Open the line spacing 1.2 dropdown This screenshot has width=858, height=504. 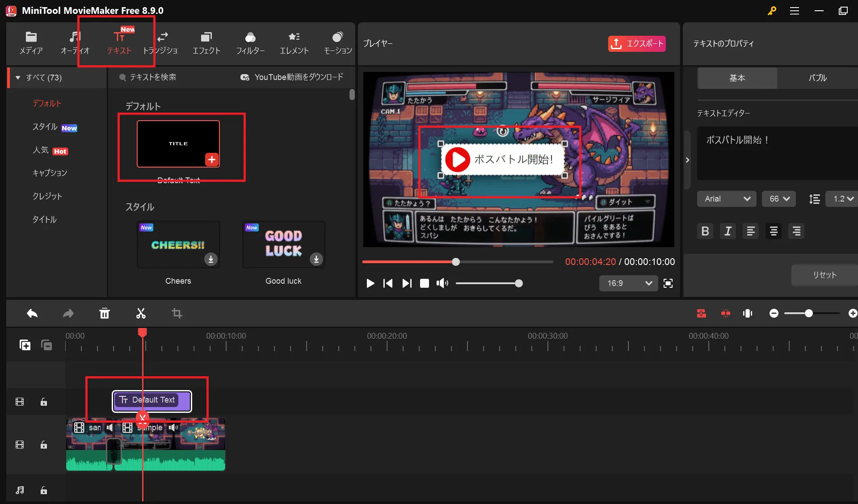[x=842, y=199]
